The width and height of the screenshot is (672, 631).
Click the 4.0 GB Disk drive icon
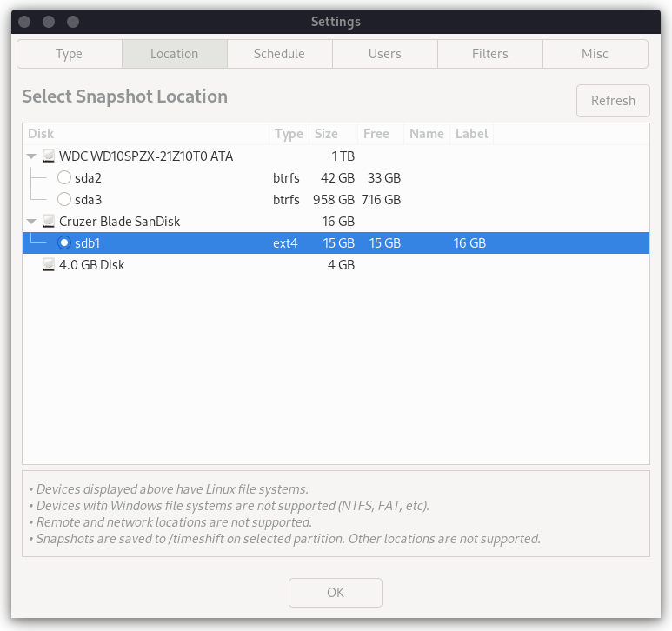pos(49,265)
